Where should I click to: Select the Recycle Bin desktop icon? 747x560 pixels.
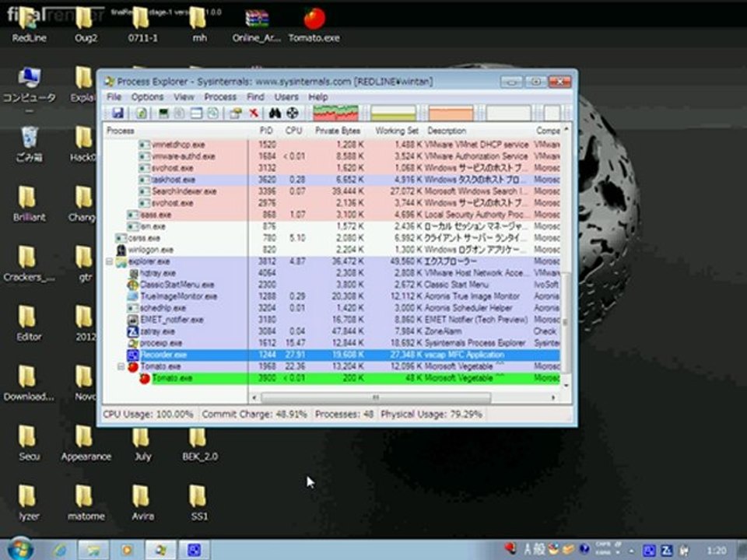pyautogui.click(x=29, y=144)
